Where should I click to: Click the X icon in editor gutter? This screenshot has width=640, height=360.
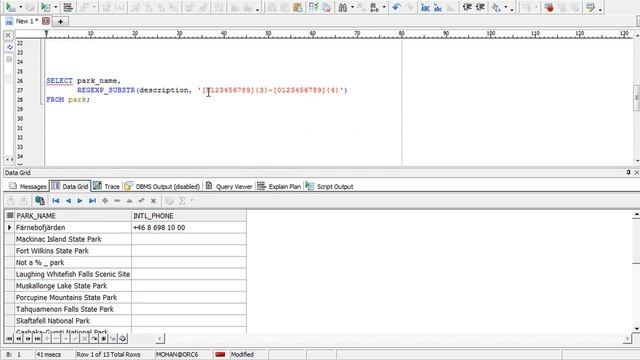click(x=8, y=36)
